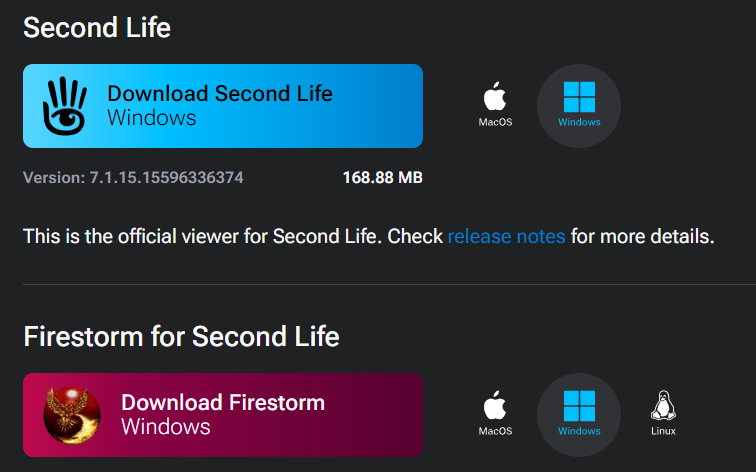756x472 pixels.
Task: Select the Apple MacOS icon for Second Life
Action: tap(495, 96)
